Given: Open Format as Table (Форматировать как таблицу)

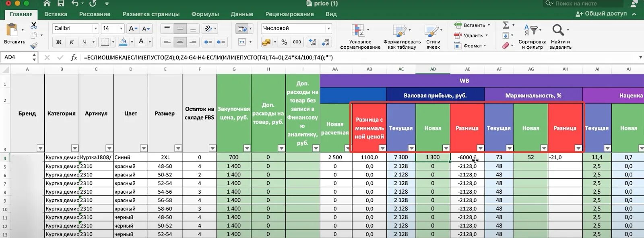Looking at the screenshot, I should point(402,36).
